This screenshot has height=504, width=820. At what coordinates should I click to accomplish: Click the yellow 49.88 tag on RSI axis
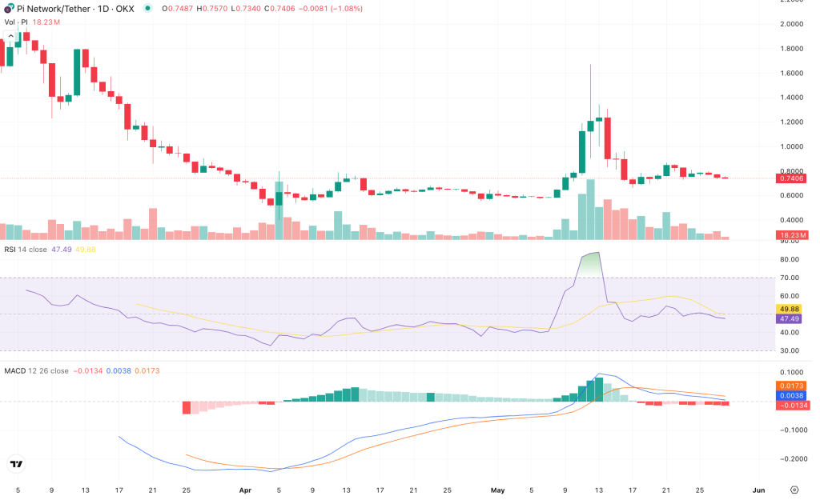pyautogui.click(x=789, y=309)
